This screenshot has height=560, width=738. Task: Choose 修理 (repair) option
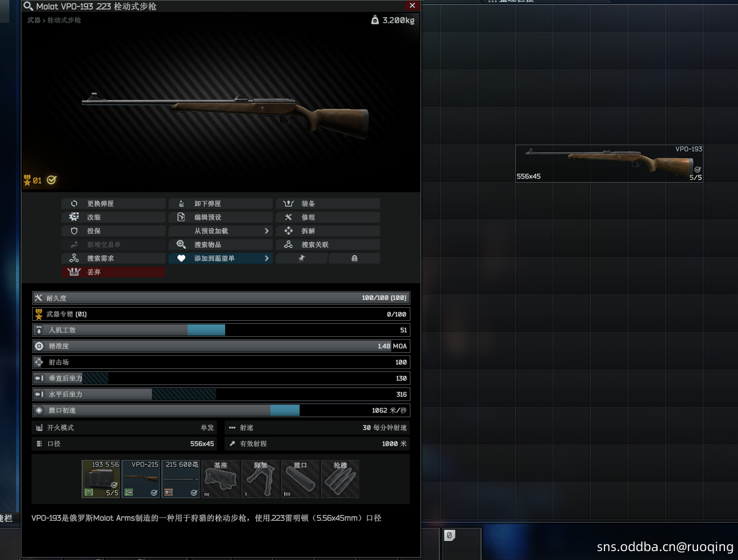328,217
